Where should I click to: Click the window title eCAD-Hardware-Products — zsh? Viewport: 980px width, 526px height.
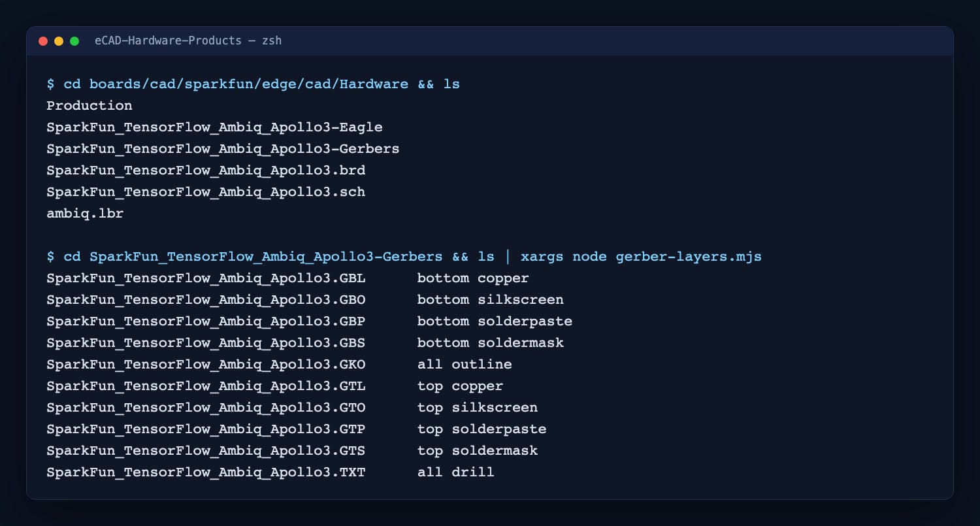pos(188,41)
